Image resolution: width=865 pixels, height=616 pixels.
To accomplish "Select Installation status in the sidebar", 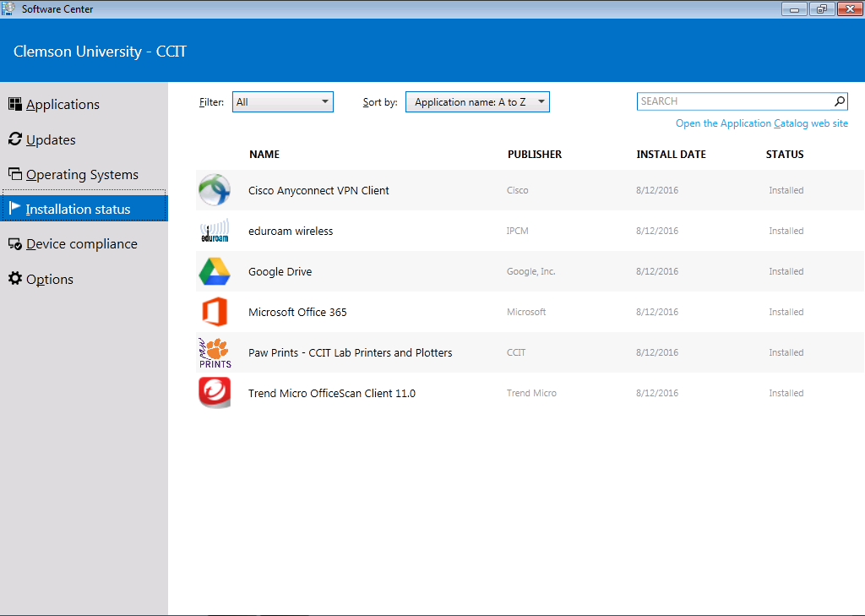I will [85, 209].
